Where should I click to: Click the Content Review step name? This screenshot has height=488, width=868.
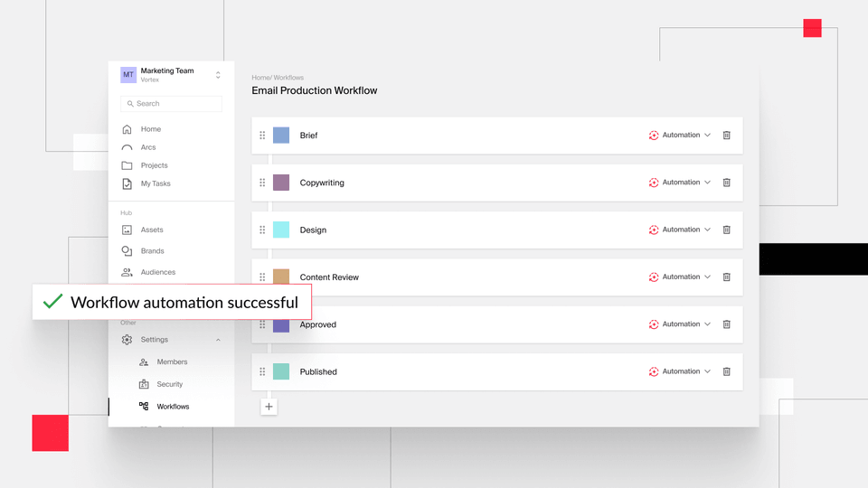click(329, 277)
